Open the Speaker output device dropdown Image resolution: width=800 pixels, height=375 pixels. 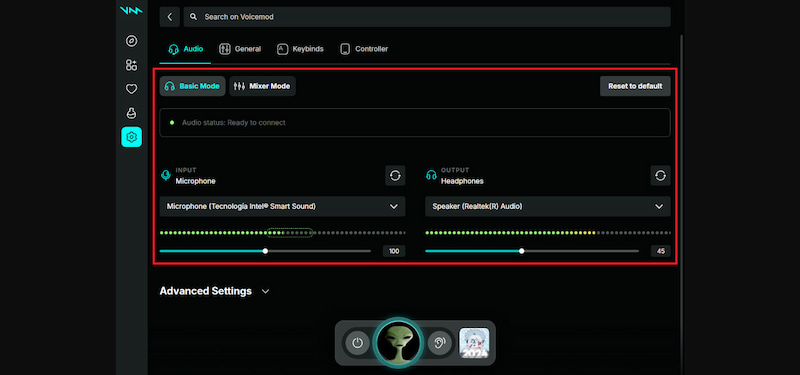click(x=548, y=207)
